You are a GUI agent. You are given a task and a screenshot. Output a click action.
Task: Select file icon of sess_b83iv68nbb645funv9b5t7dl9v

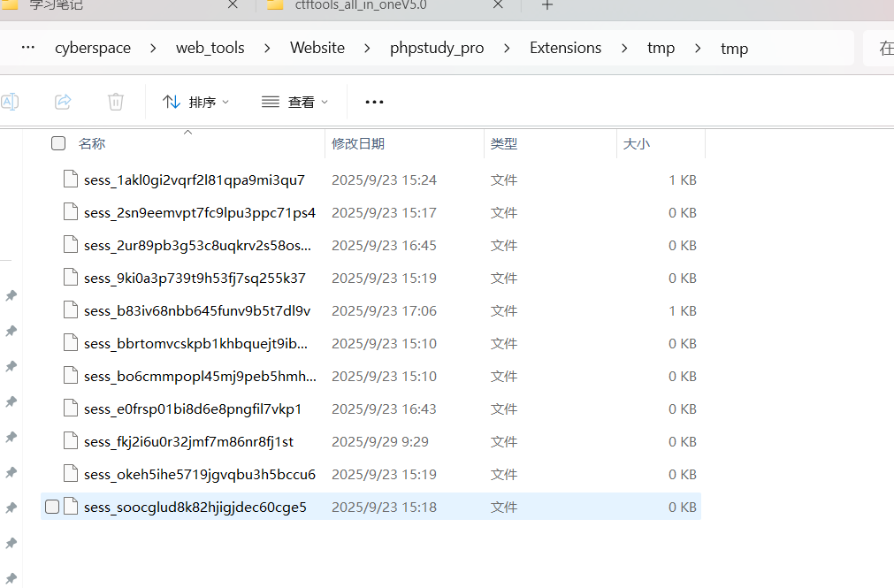(x=71, y=309)
